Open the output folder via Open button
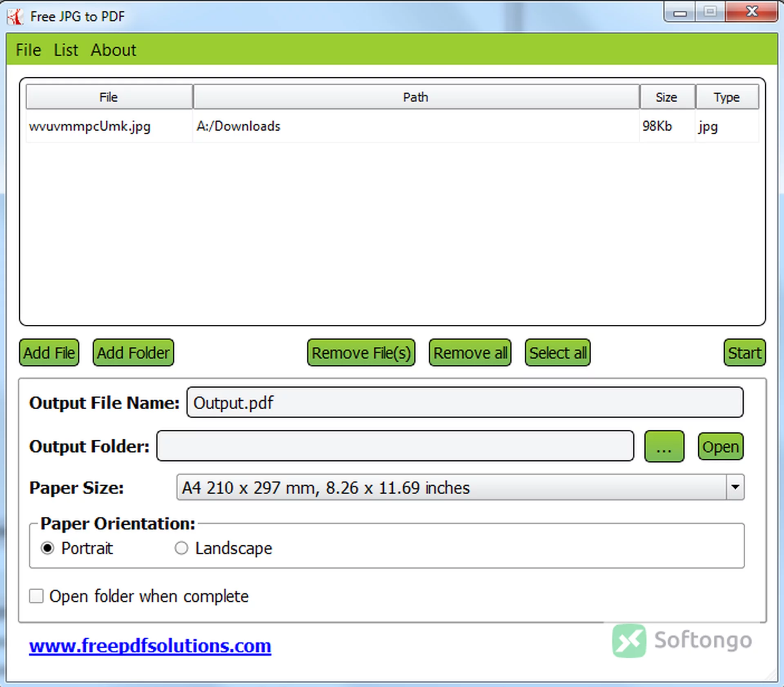The image size is (784, 687). pyautogui.click(x=721, y=446)
